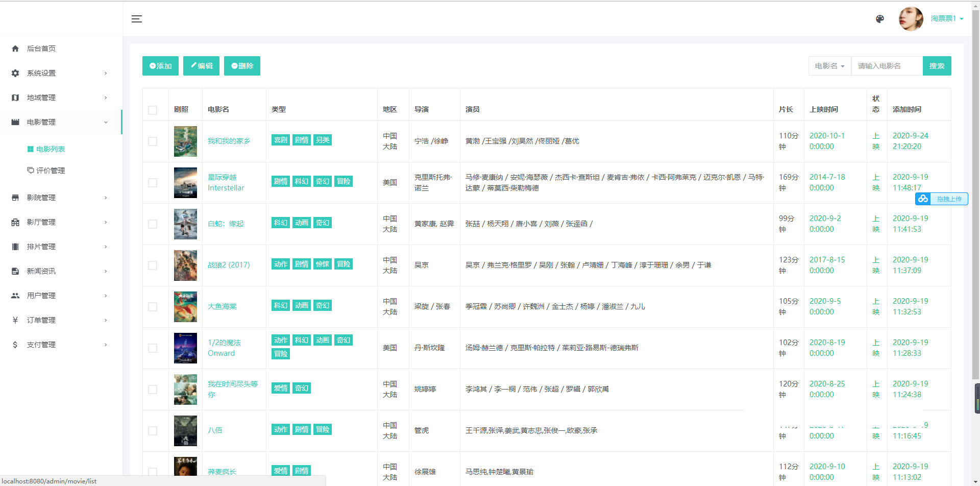
Task: Select the checkbox for 大鱼海棠 row
Action: coord(153,307)
